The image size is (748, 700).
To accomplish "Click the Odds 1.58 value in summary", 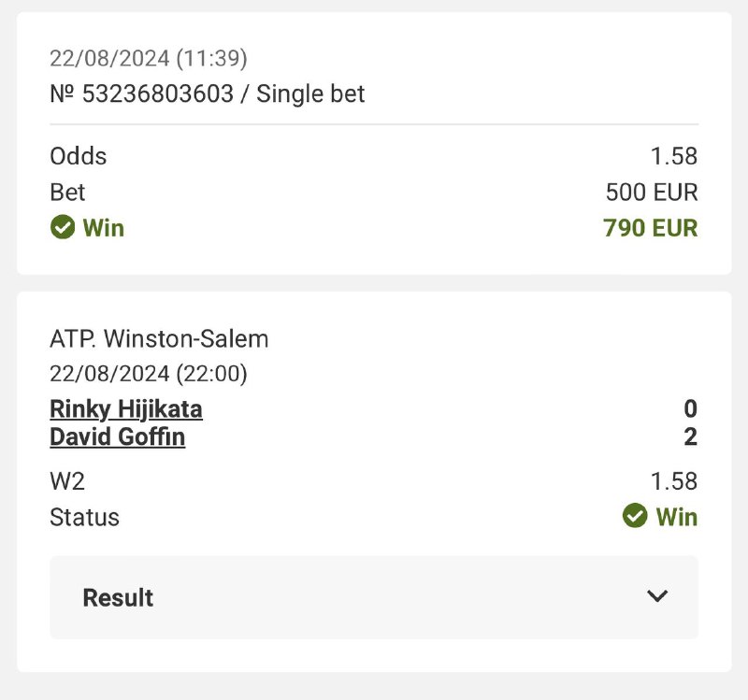I will point(673,156).
